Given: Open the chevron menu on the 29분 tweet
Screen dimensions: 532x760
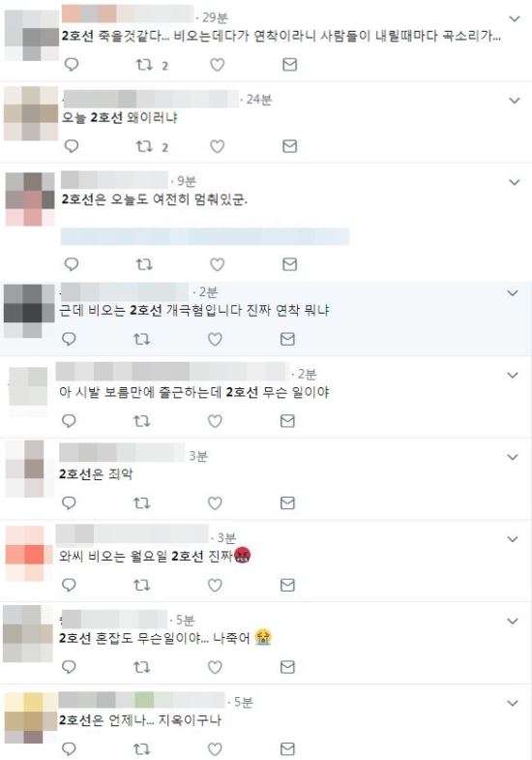Looking at the screenshot, I should tap(515, 19).
